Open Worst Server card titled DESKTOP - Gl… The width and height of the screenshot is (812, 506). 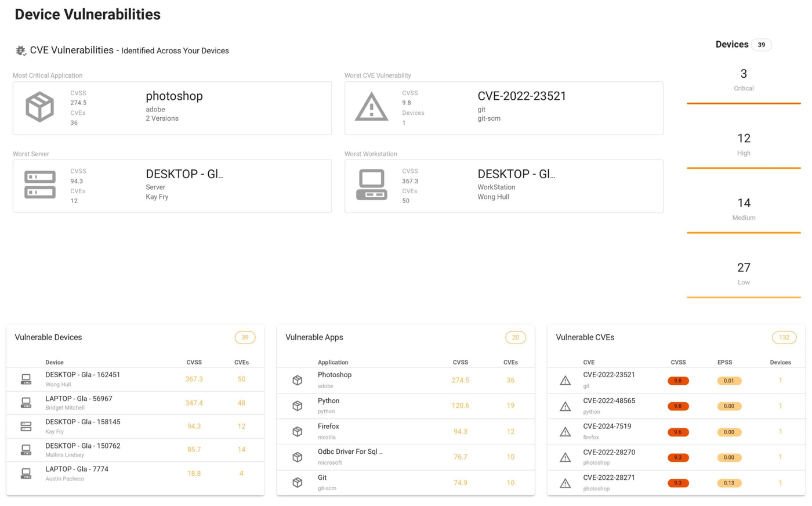(172, 186)
